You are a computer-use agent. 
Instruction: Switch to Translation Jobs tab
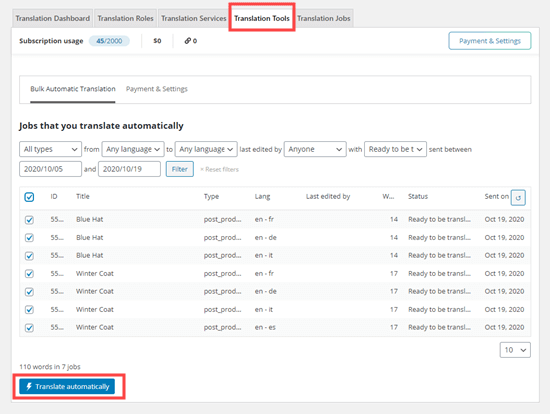point(323,18)
